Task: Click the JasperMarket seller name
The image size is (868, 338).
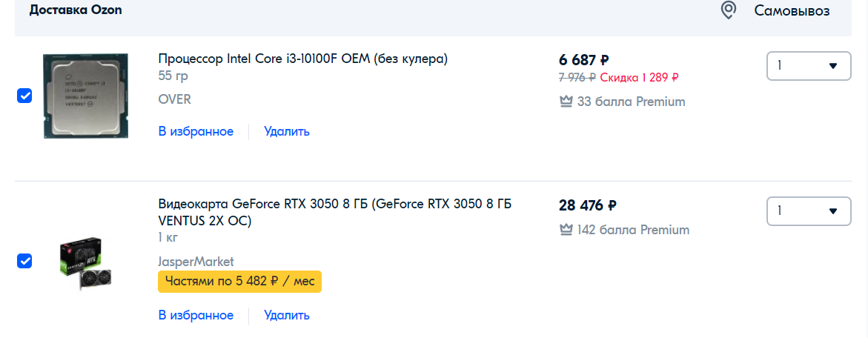Action: [x=196, y=262]
